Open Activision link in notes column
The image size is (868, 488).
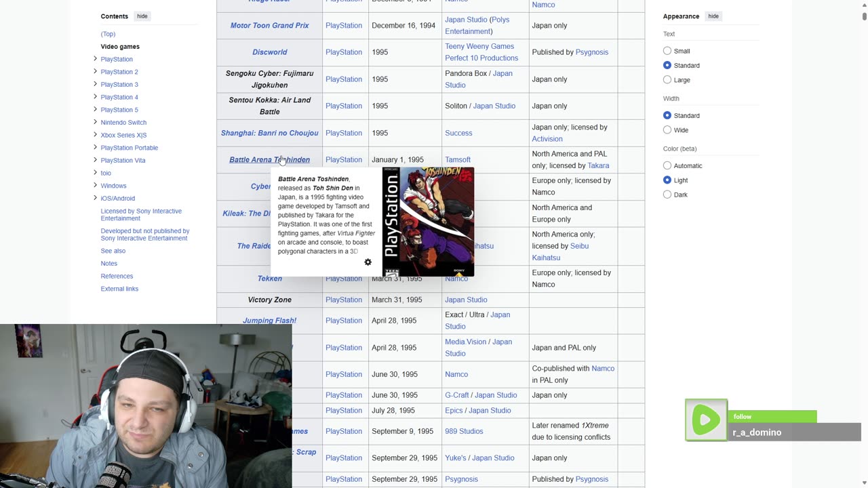click(x=547, y=139)
